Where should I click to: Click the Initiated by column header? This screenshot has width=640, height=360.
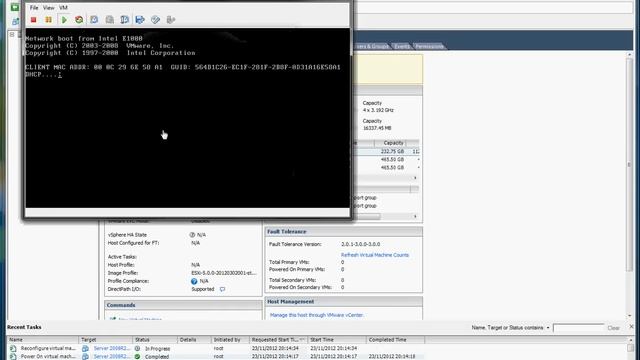coord(230,340)
